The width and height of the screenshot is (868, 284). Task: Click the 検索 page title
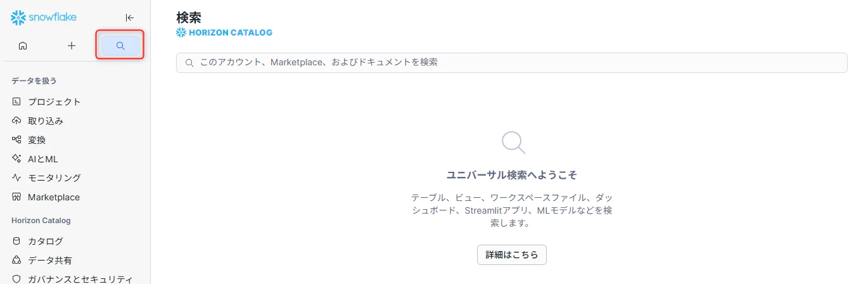(x=189, y=18)
